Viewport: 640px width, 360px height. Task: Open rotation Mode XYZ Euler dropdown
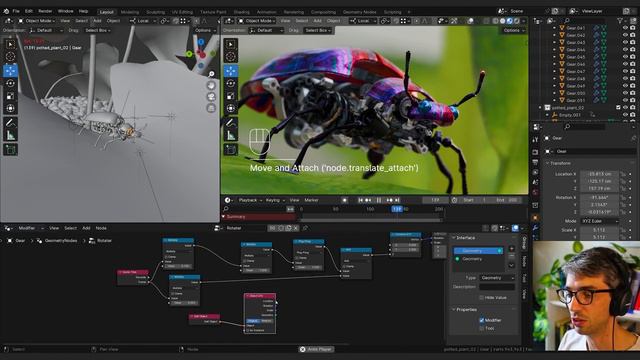(x=600, y=221)
